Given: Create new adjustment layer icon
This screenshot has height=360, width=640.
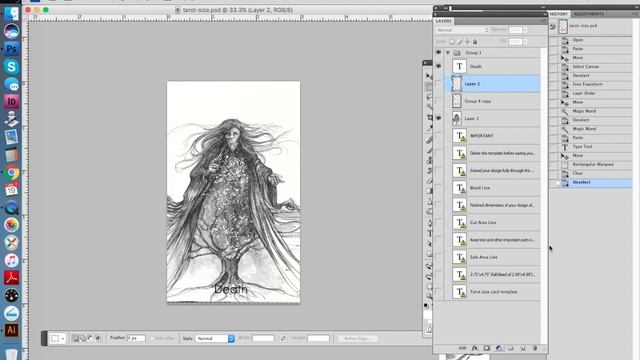Looking at the screenshot, I should point(499,348).
